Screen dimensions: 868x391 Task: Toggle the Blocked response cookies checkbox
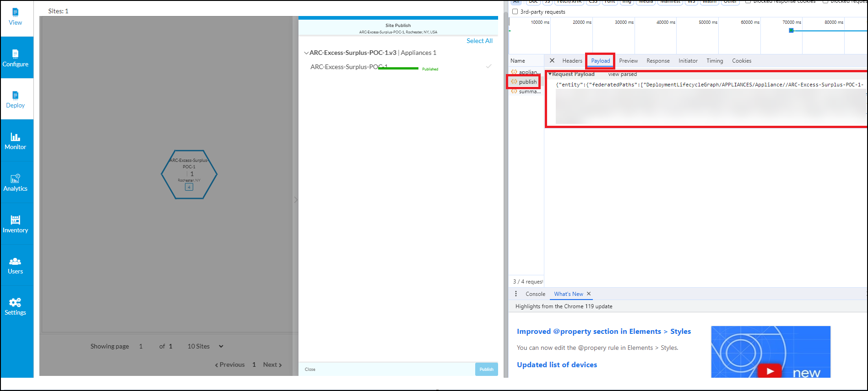(x=748, y=1)
